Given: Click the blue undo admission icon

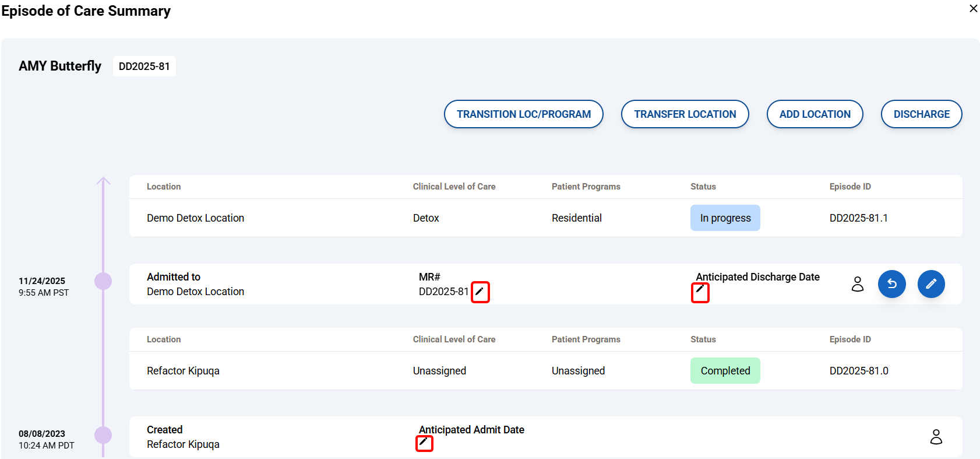Looking at the screenshot, I should [891, 284].
